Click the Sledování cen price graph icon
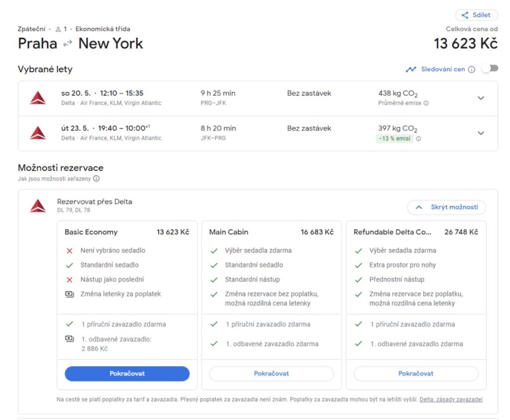 pos(412,69)
